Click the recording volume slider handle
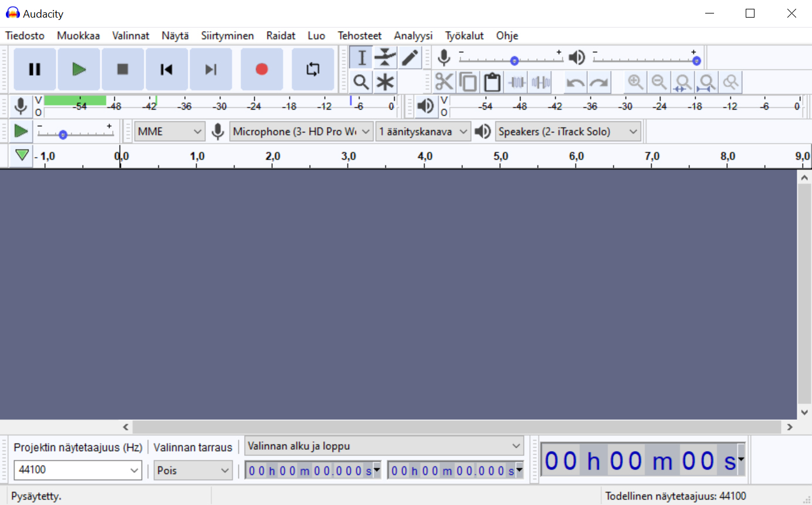 point(515,60)
